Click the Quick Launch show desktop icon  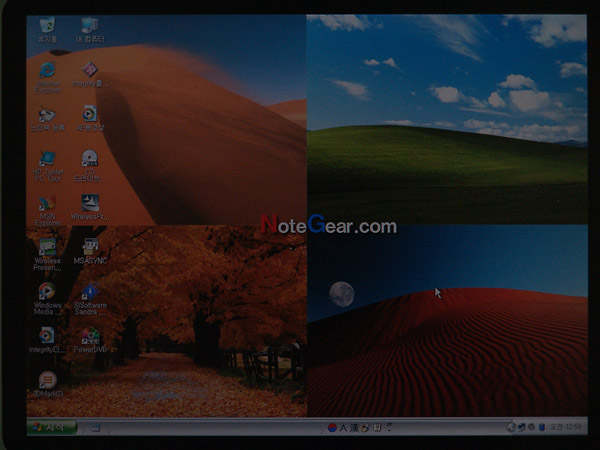tap(96, 427)
